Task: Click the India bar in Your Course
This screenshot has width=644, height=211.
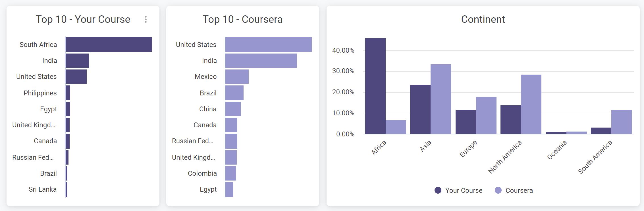Action: point(77,61)
